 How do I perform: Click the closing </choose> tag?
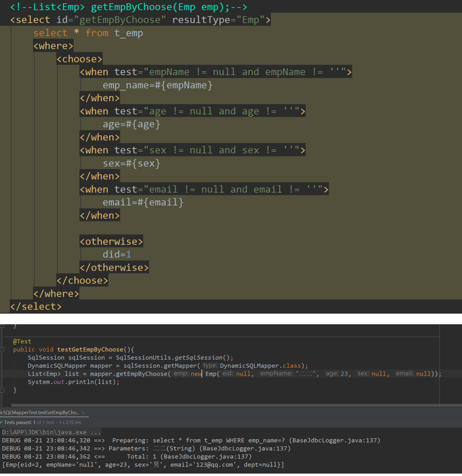[x=82, y=281]
